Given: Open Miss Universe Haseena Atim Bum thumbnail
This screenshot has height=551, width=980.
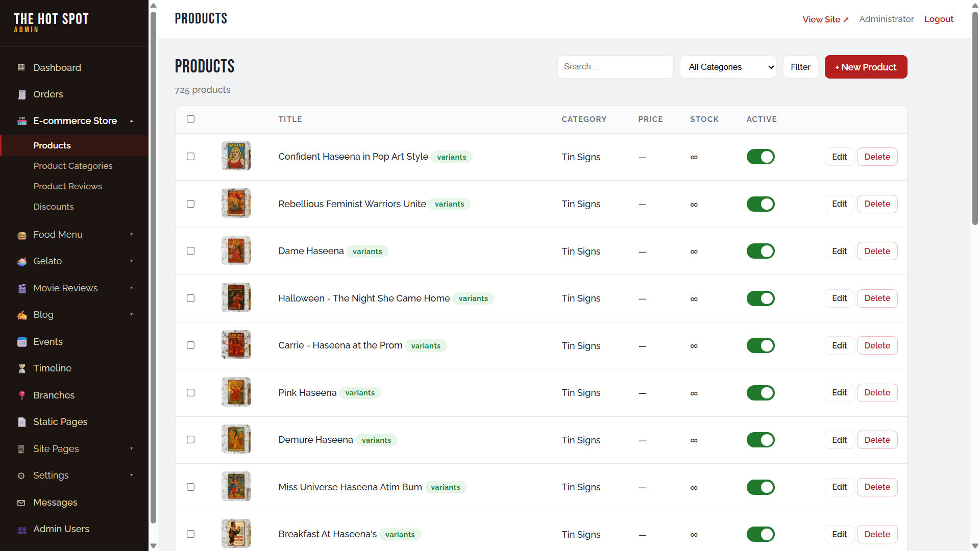Looking at the screenshot, I should point(236,486).
